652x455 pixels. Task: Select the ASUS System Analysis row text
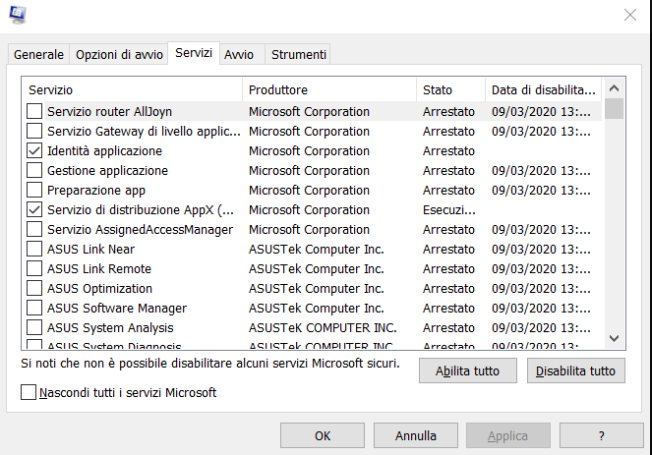(x=110, y=328)
